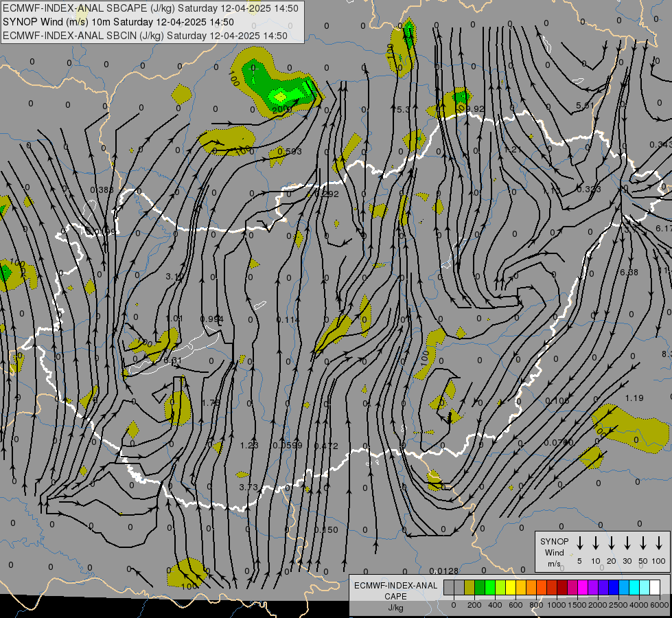Click the 200 contour label near green CAPE area
The width and height of the screenshot is (672, 618).
(281, 109)
